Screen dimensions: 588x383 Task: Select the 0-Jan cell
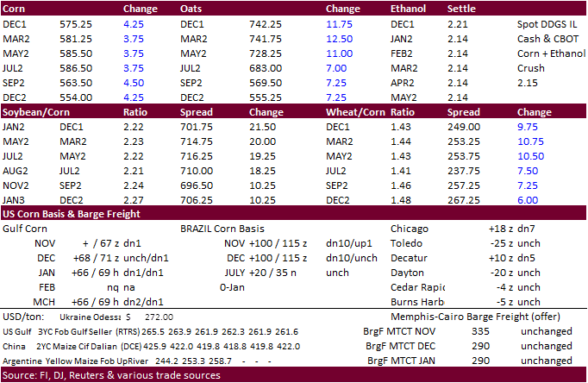tap(232, 287)
